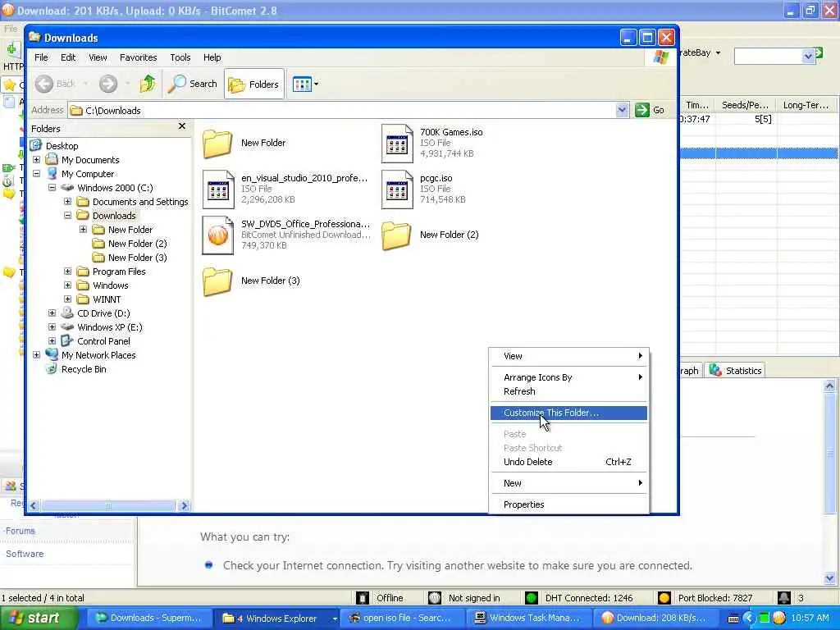
Task: Select WINNT folder in tree
Action: pyautogui.click(x=107, y=299)
